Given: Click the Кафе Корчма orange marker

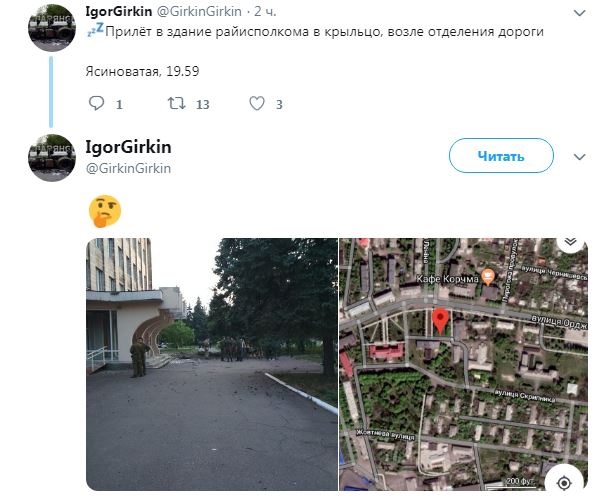Looking at the screenshot, I should click(488, 277).
